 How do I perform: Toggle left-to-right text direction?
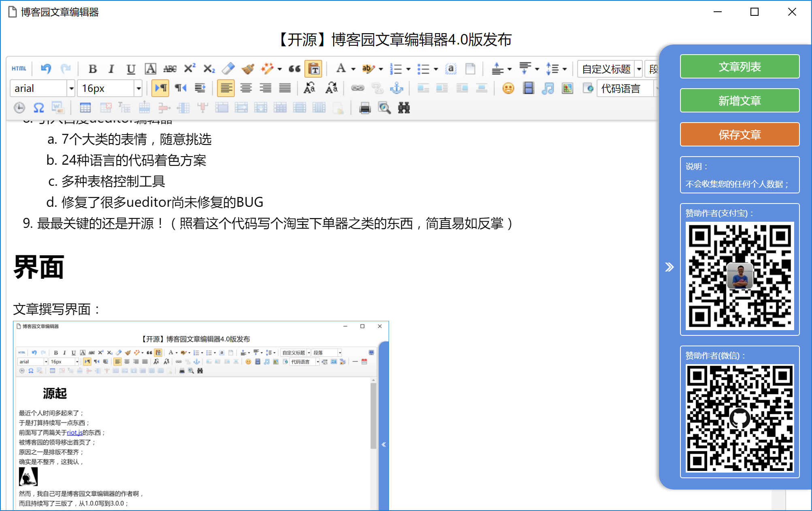[161, 88]
